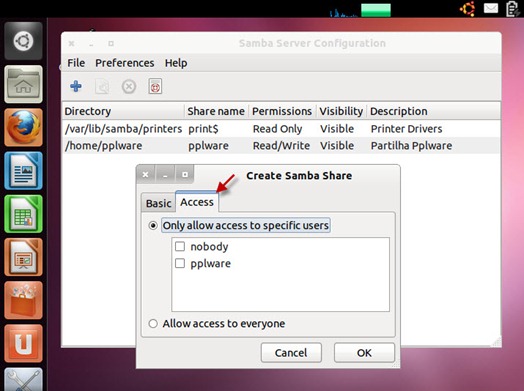
Task: Click the Create Samba Share title bar
Action: [299, 175]
